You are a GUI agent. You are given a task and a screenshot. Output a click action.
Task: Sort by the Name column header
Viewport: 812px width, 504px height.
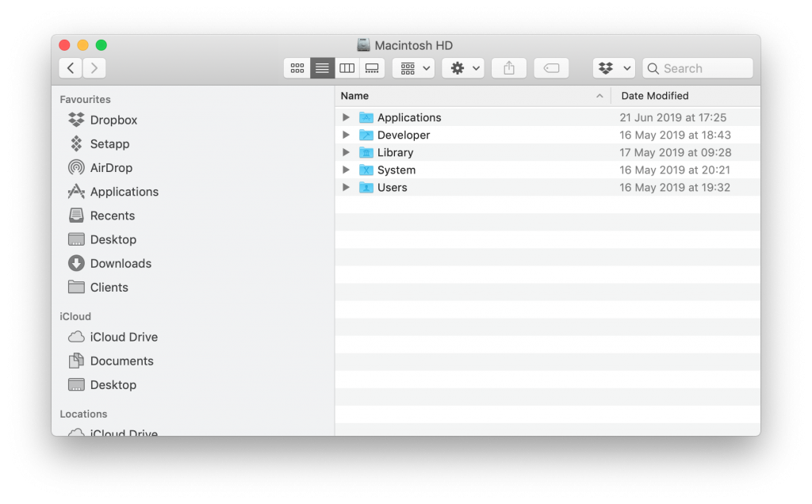468,96
